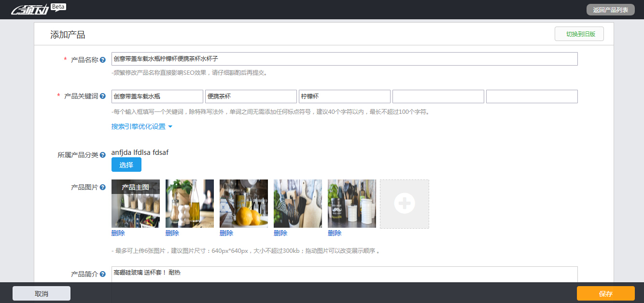
Task: Click the 领动 logo in the top bar
Action: point(29,9)
